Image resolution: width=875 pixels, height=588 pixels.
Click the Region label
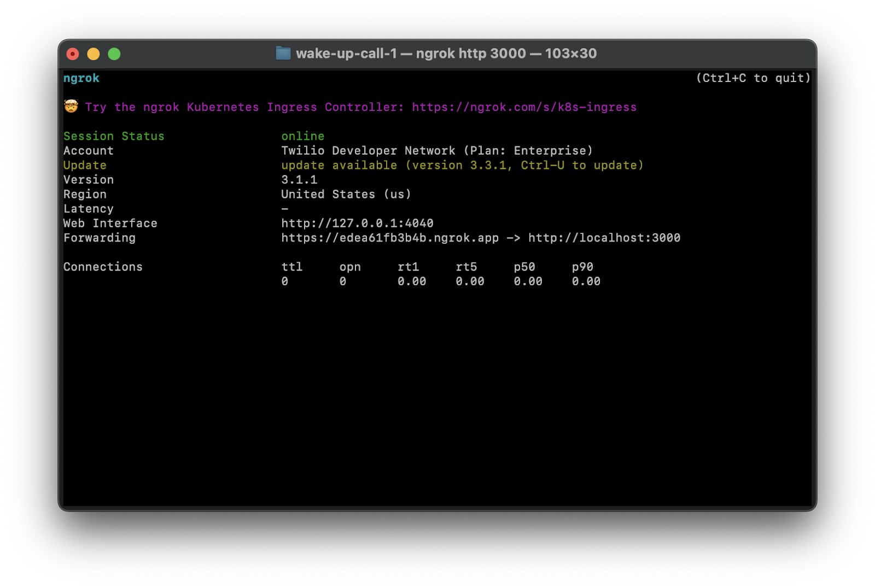point(85,194)
